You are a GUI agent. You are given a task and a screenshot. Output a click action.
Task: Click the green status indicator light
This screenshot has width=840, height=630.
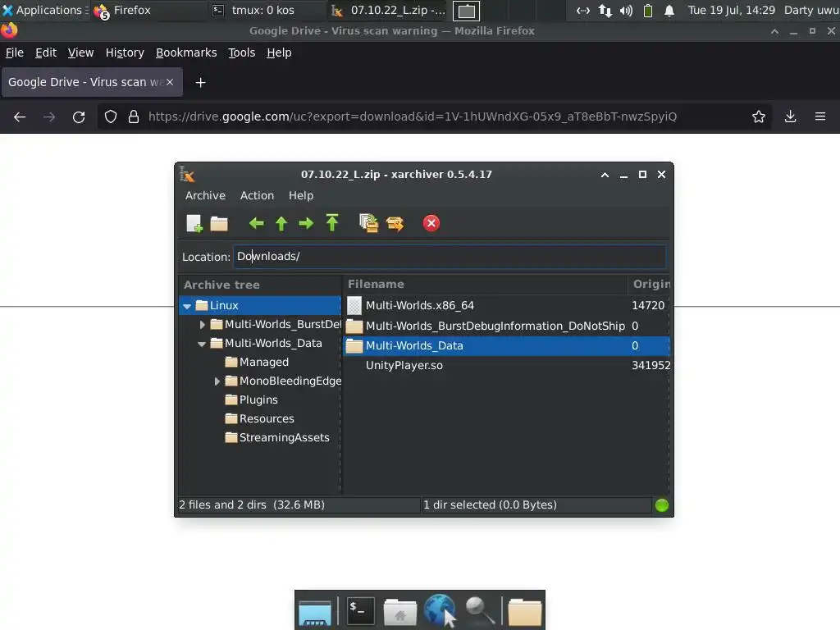[x=662, y=505]
